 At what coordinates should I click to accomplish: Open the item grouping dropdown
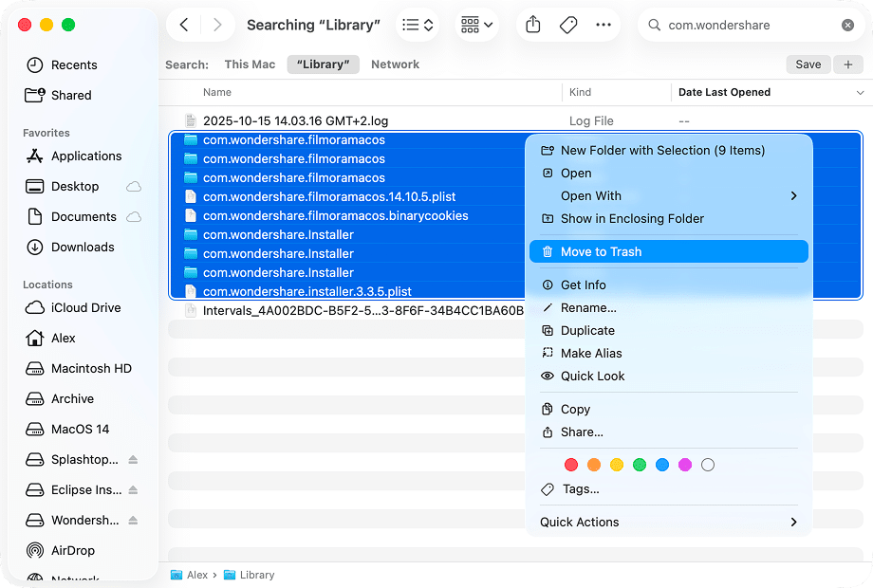475,25
